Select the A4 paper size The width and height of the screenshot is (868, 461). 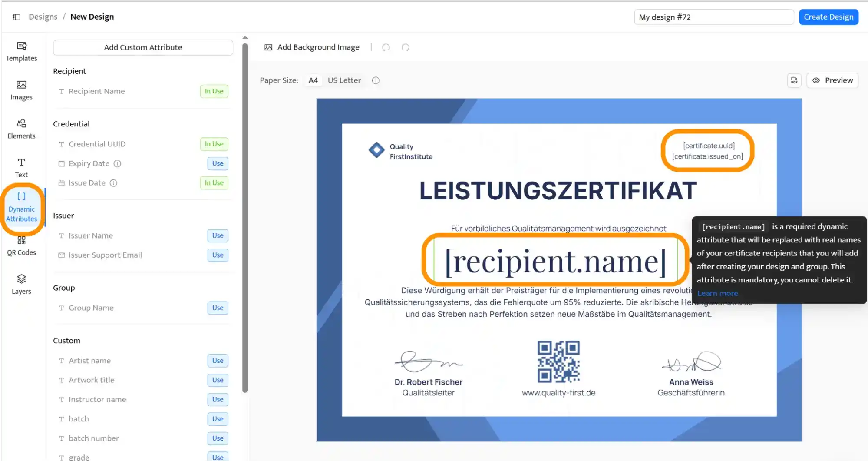(313, 80)
